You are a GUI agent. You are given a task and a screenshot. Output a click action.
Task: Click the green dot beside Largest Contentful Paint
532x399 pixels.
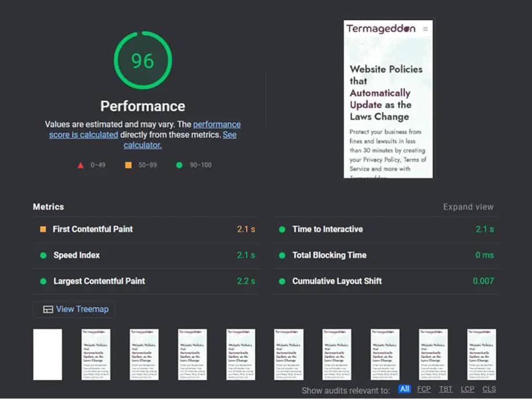(x=43, y=281)
